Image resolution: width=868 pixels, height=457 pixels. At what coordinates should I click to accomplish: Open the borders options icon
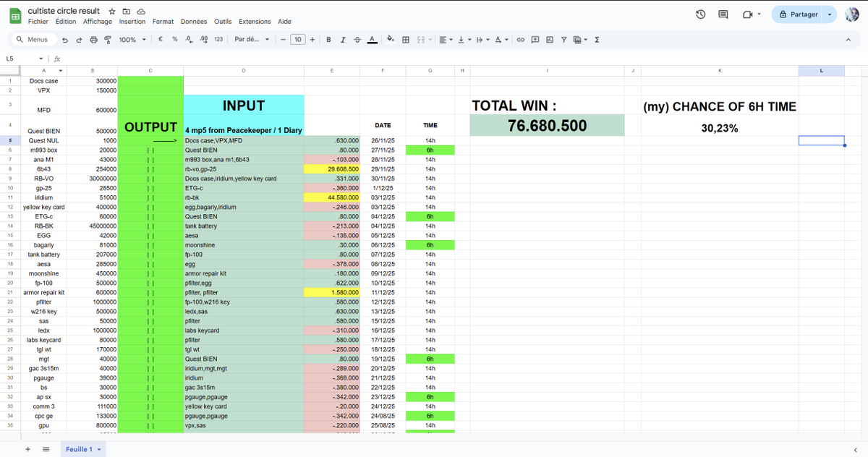pyautogui.click(x=406, y=40)
